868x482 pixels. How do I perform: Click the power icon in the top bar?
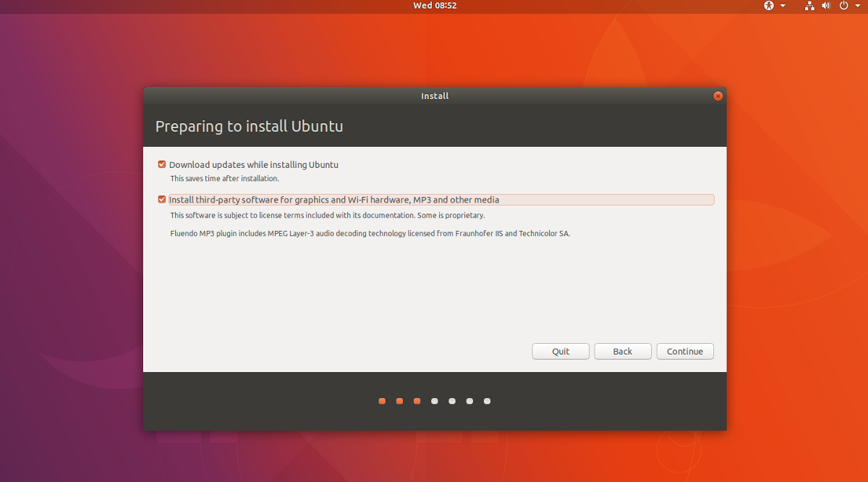(843, 6)
